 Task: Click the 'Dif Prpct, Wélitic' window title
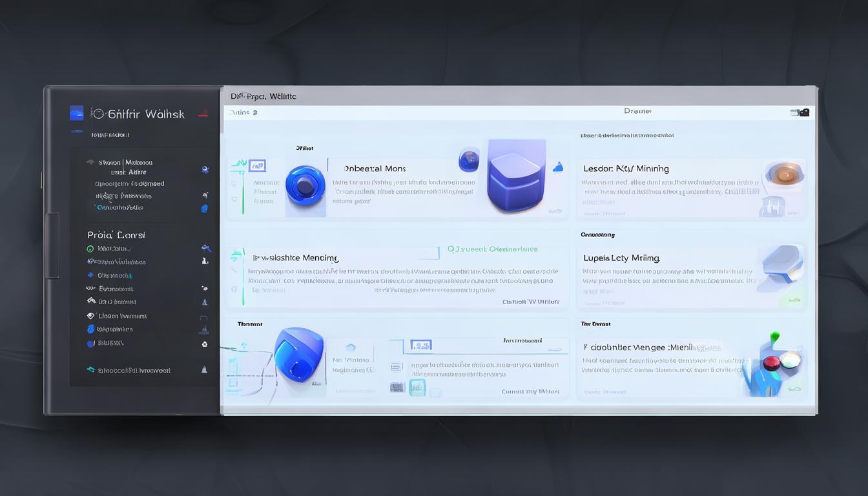pos(263,96)
